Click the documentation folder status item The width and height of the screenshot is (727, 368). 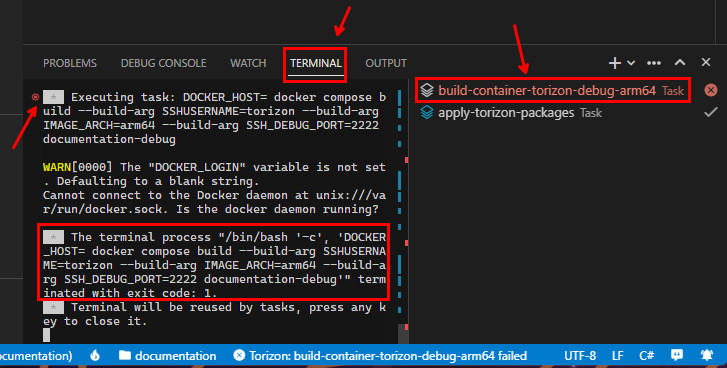(x=167, y=356)
